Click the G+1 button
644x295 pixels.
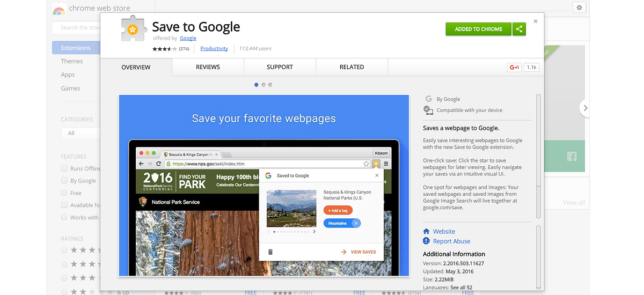pos(514,67)
